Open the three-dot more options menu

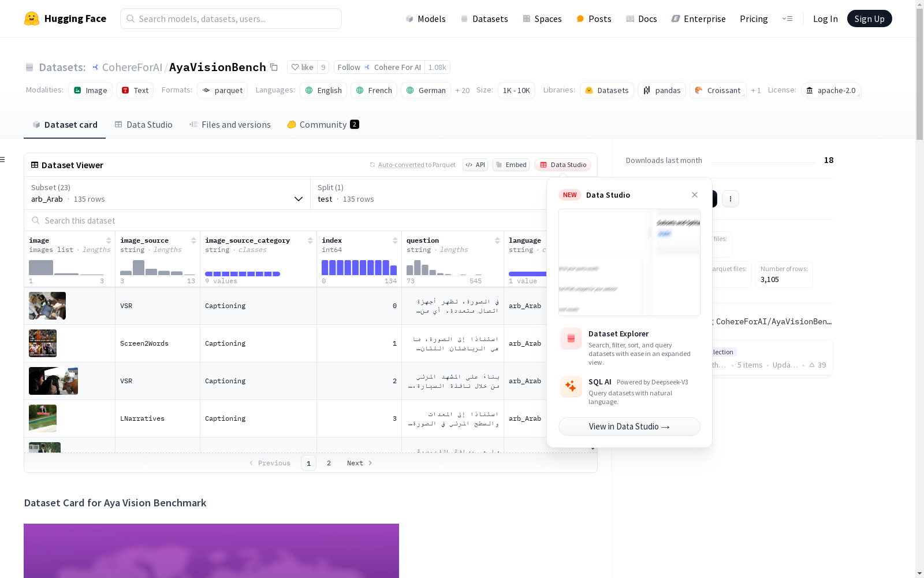click(731, 199)
